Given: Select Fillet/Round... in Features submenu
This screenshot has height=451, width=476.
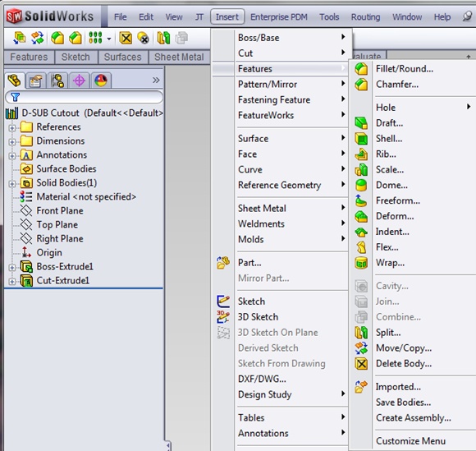Looking at the screenshot, I should 405,69.
